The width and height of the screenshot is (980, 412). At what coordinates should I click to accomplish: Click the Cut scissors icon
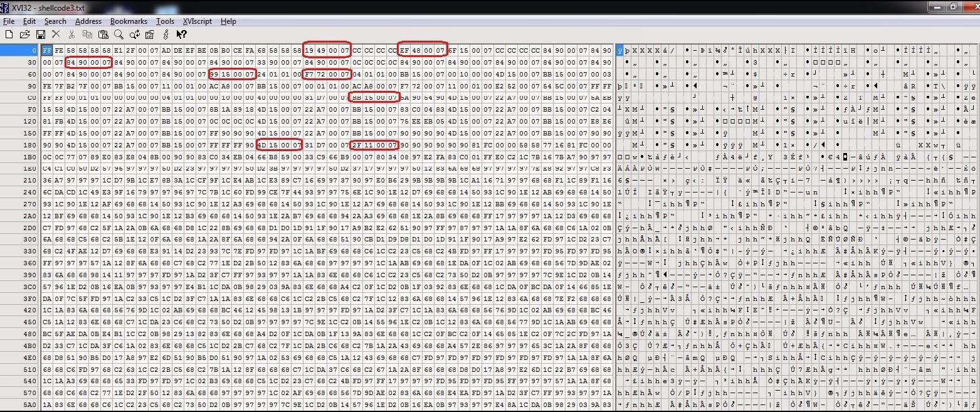(72, 34)
